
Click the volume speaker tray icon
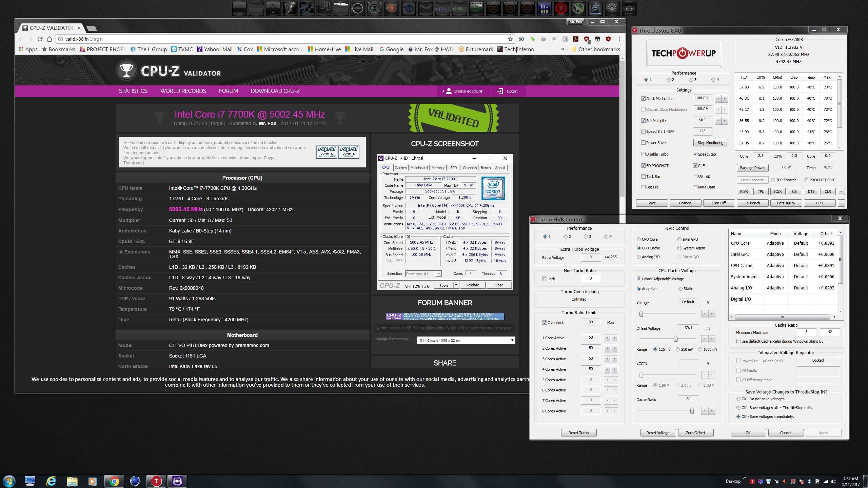pyautogui.click(x=834, y=482)
